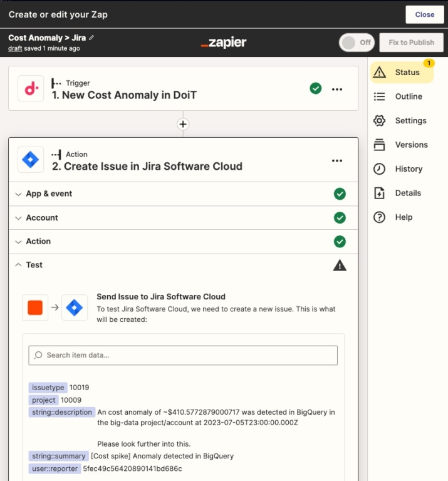Click the search magnifier icon in item data field
This screenshot has width=448, height=481.
[38, 355]
